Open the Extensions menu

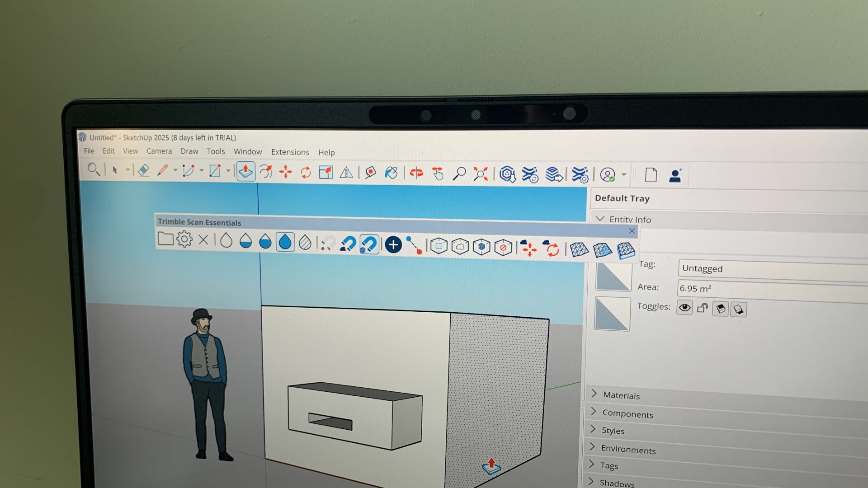[290, 152]
